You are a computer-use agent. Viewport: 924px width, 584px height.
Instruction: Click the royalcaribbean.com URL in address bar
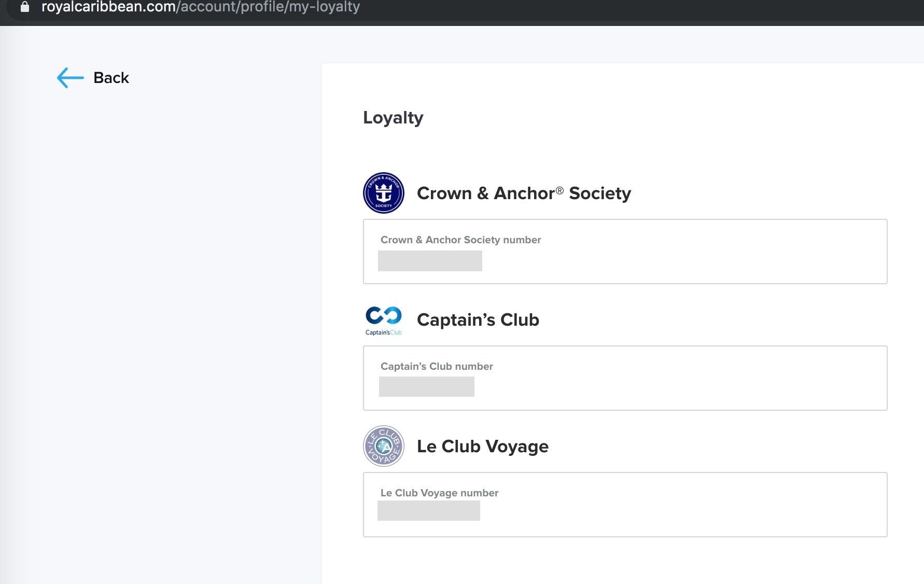[x=200, y=7]
